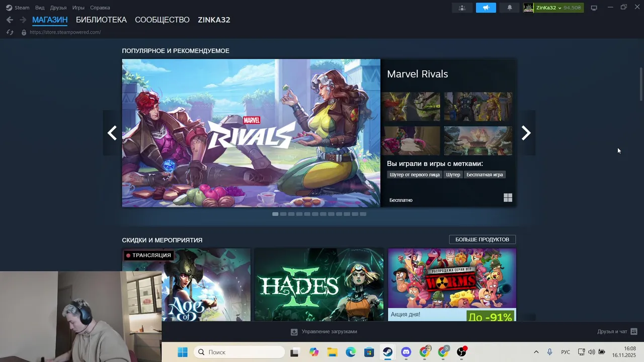644x362 pixels.
Task: Show hidden system tray icons with the chevron
Action: coord(536,352)
